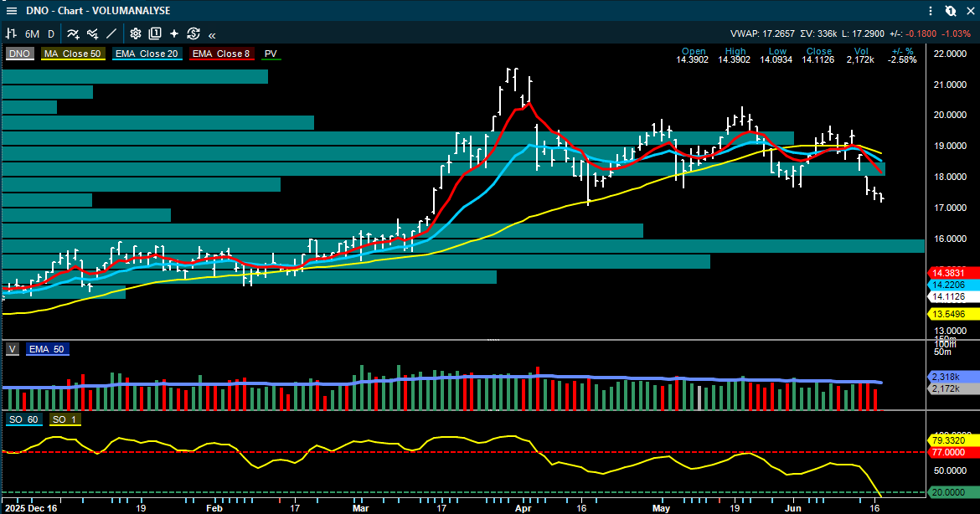Open chart settings via the gear icon

coord(136,33)
